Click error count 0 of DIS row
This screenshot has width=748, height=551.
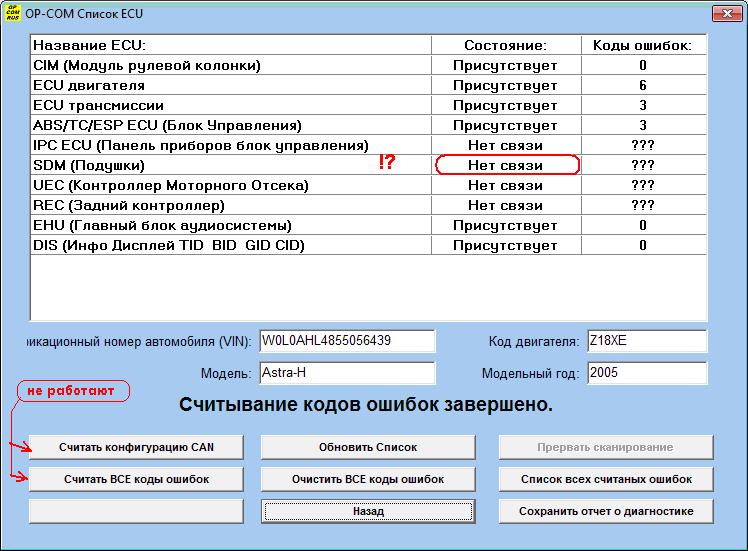pyautogui.click(x=643, y=245)
